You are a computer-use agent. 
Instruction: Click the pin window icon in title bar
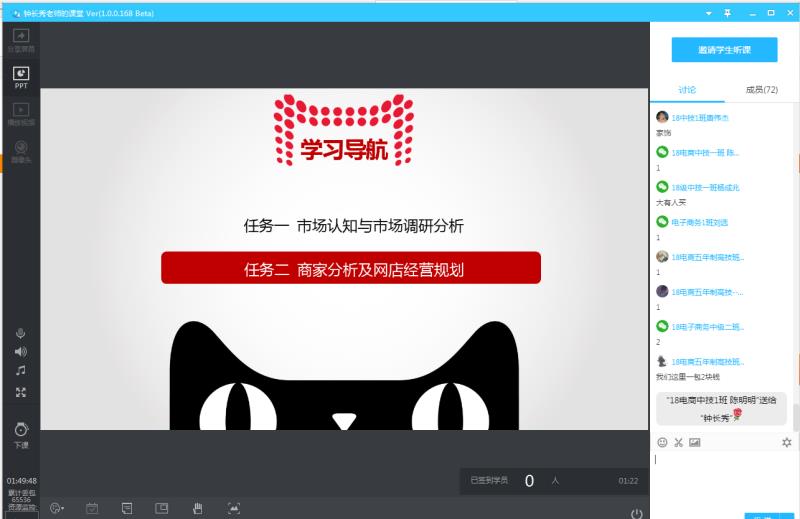click(728, 13)
